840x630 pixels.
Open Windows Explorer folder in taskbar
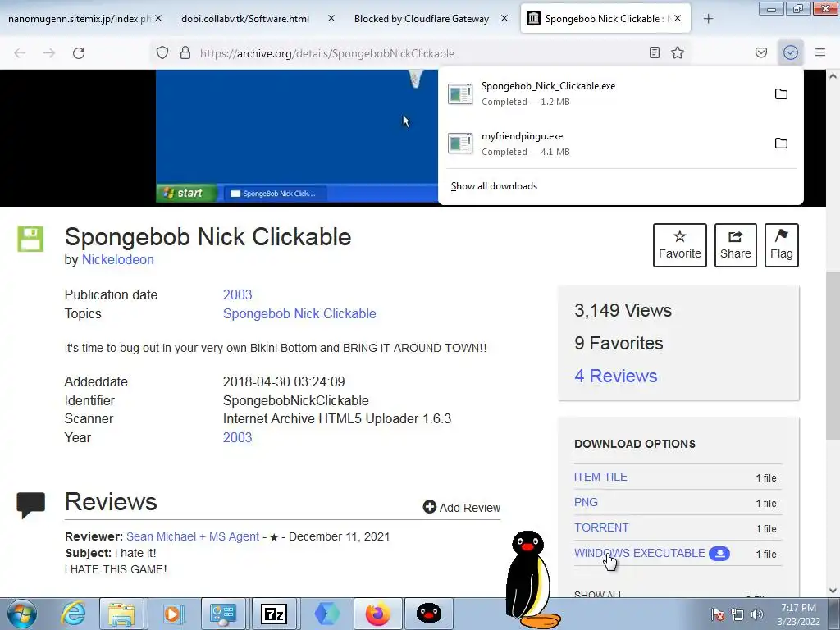click(x=121, y=614)
